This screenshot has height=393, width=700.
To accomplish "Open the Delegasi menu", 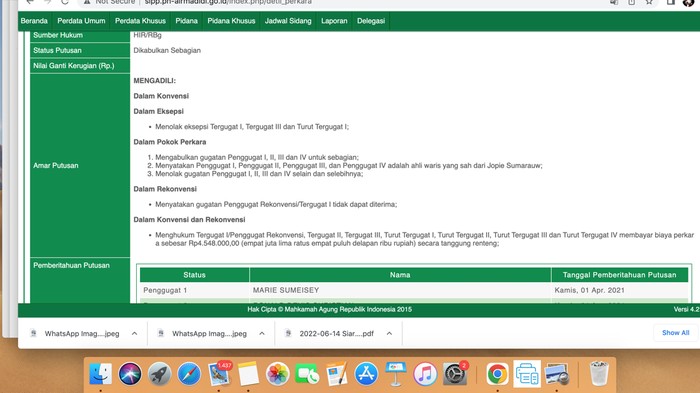I will pos(371,21).
